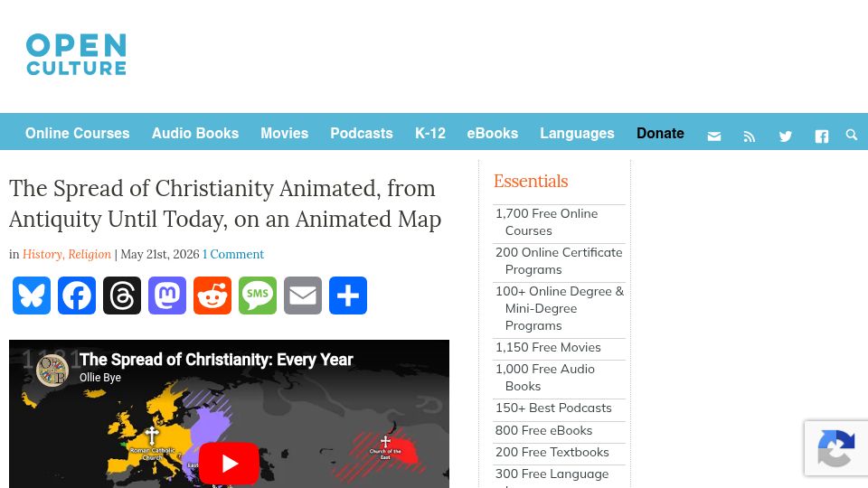868x488 pixels.
Task: Open 300 Free Language link
Action: 552,477
